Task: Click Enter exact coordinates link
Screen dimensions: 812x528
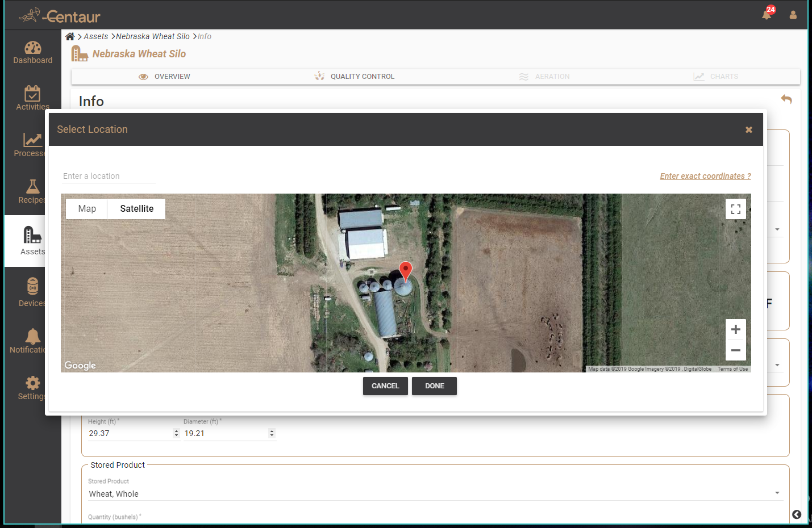Action: (705, 176)
